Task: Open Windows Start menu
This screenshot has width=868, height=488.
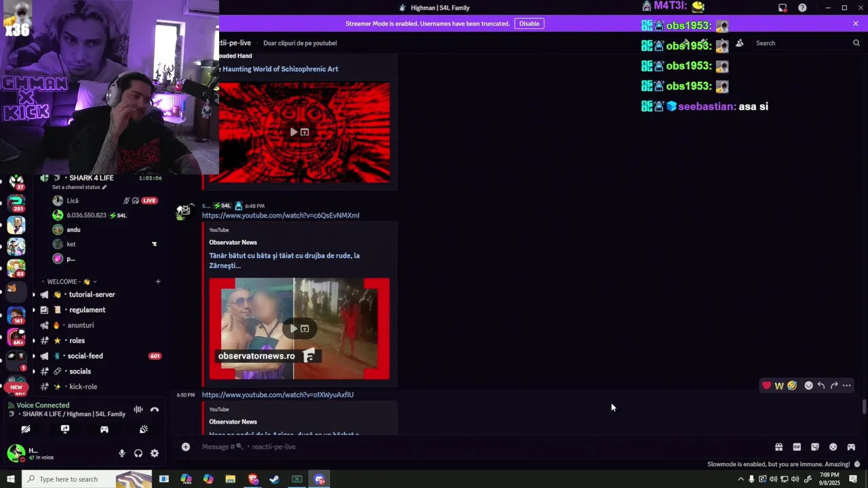Action: (10, 479)
